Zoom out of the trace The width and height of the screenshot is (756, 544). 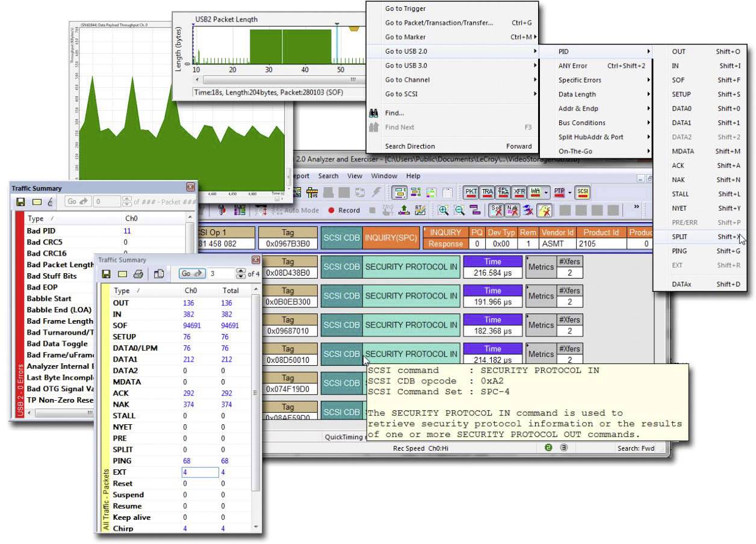click(x=459, y=209)
